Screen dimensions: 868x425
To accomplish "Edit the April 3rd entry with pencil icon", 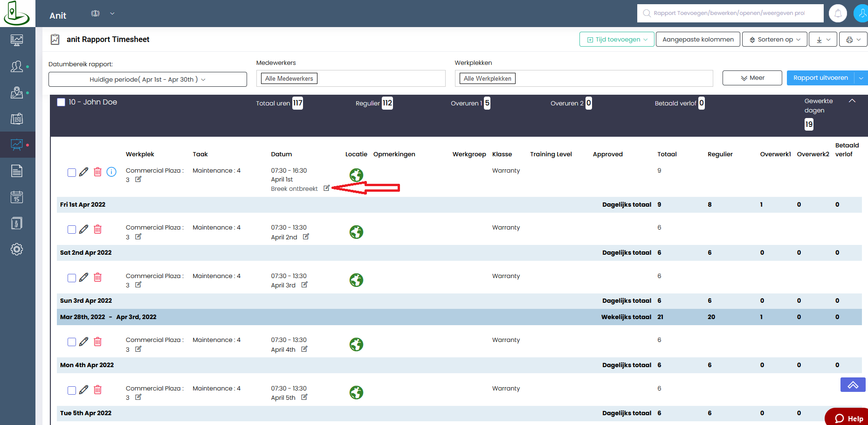I will pyautogui.click(x=83, y=277).
